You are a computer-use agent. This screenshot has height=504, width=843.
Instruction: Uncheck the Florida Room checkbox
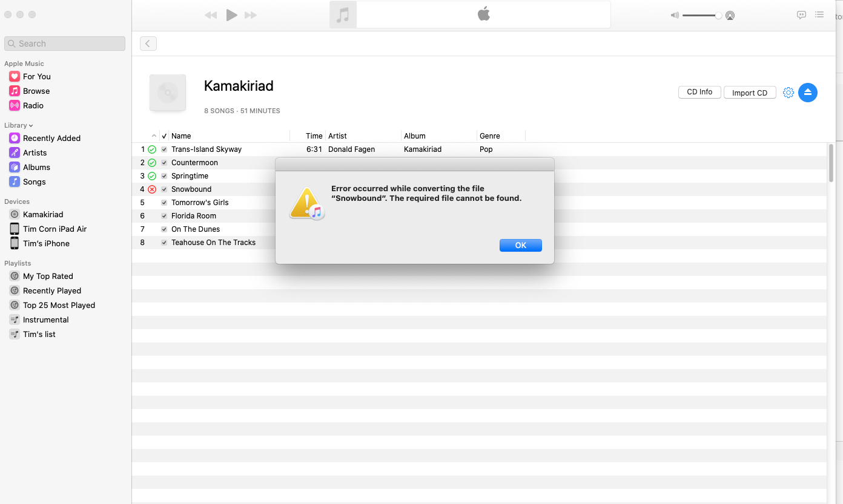[164, 216]
